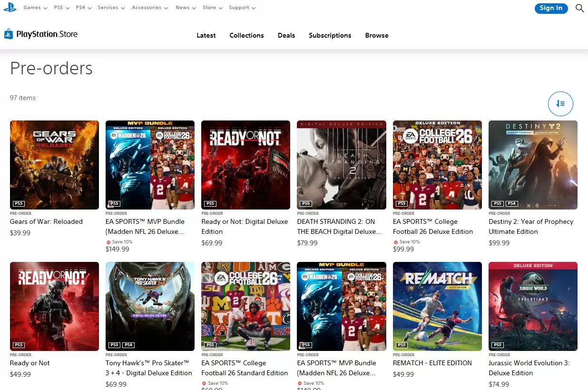Expand the Games menu dropdown
Viewport: 588px width, 390px height.
point(32,8)
